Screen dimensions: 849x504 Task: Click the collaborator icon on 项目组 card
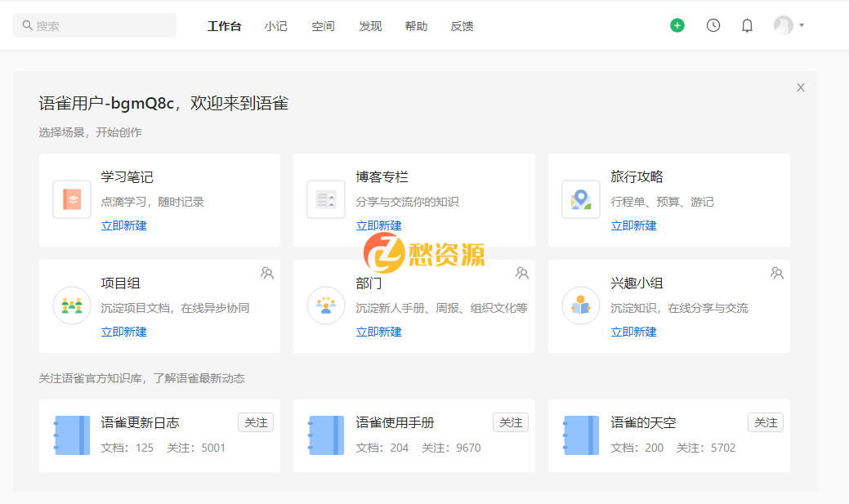267,273
